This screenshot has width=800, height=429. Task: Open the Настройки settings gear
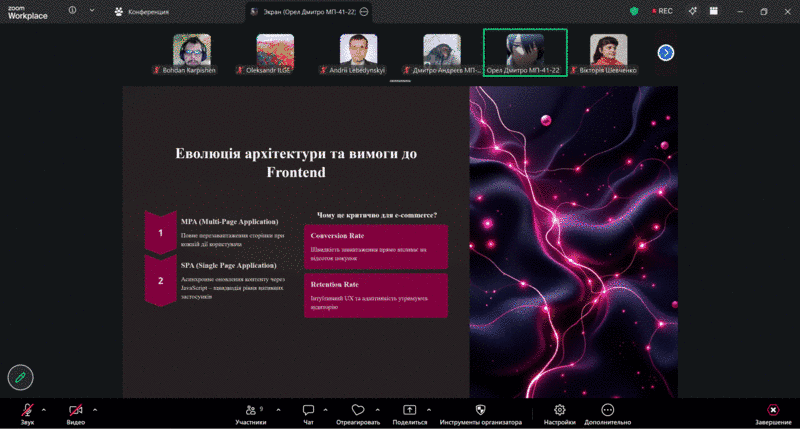point(560,411)
